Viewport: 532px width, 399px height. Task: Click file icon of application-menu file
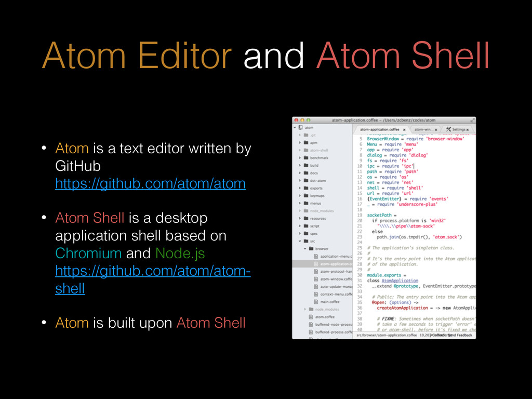(x=316, y=257)
